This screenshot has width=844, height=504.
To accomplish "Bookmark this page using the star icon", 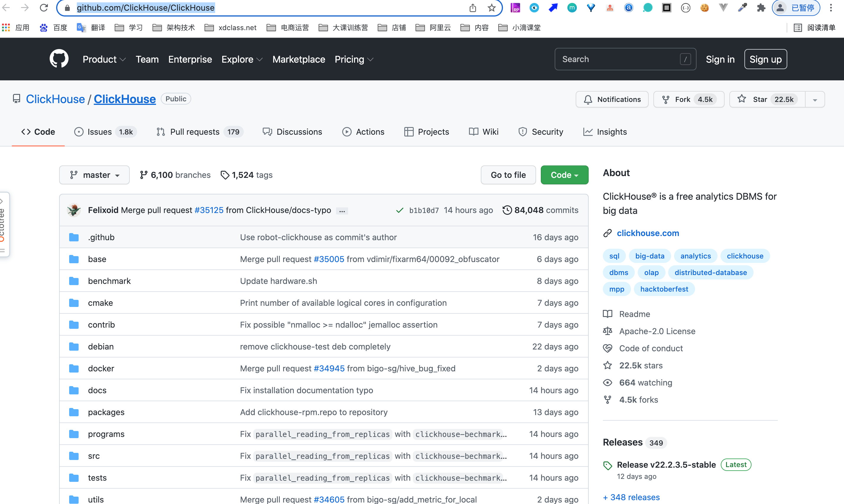I will [x=491, y=7].
